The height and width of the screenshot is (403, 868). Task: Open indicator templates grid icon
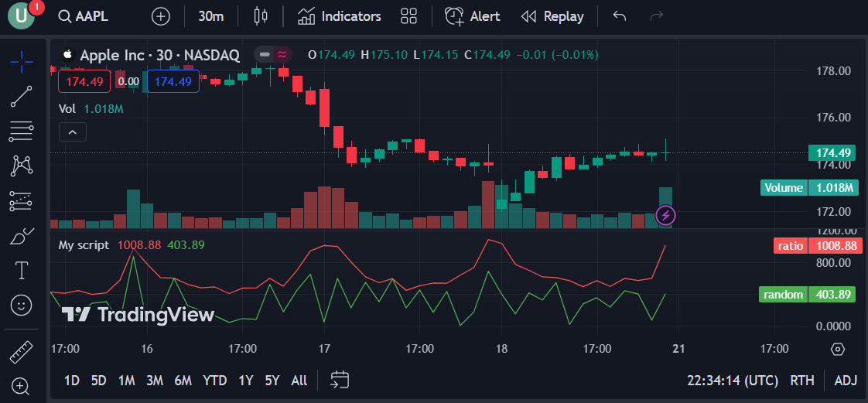pos(408,16)
